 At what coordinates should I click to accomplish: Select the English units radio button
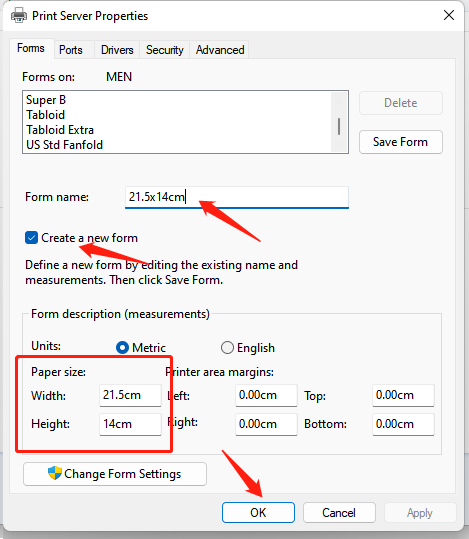click(227, 348)
